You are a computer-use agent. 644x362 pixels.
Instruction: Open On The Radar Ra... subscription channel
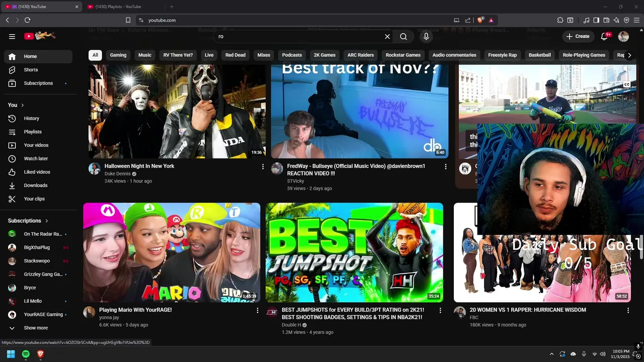[38, 234]
